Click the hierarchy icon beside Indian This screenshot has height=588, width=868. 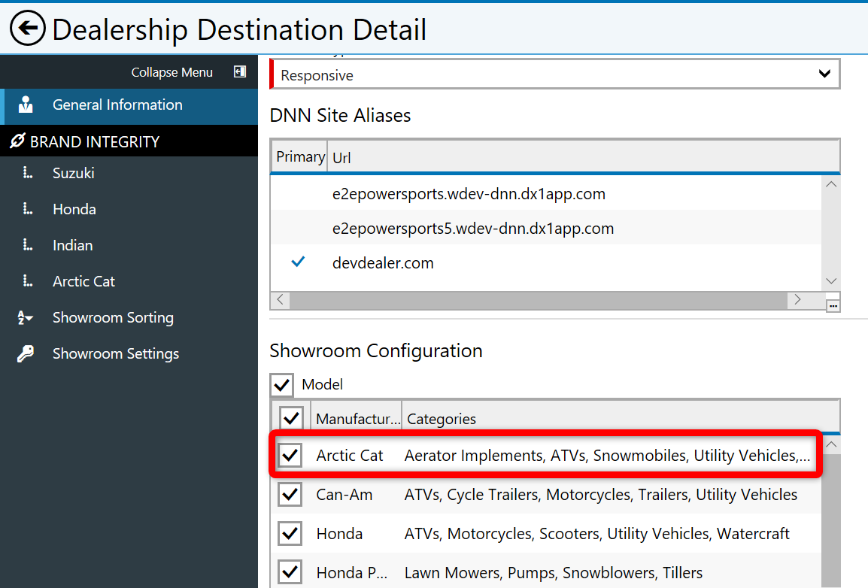point(27,245)
